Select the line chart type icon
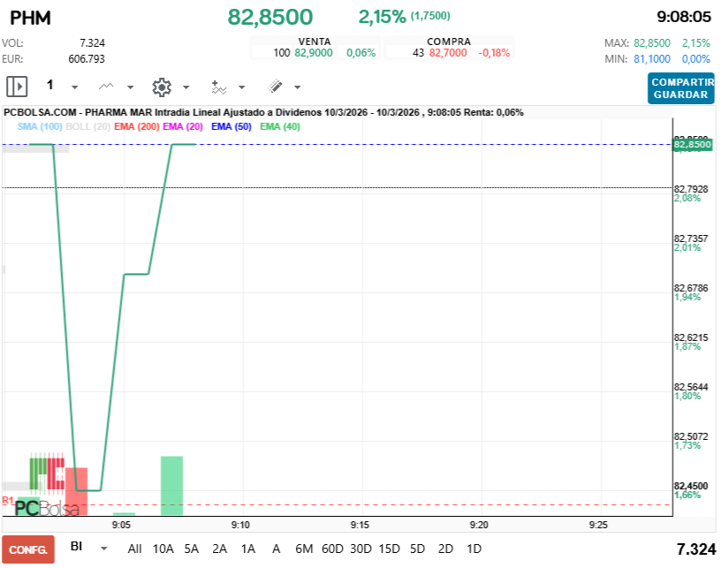 tap(105, 86)
